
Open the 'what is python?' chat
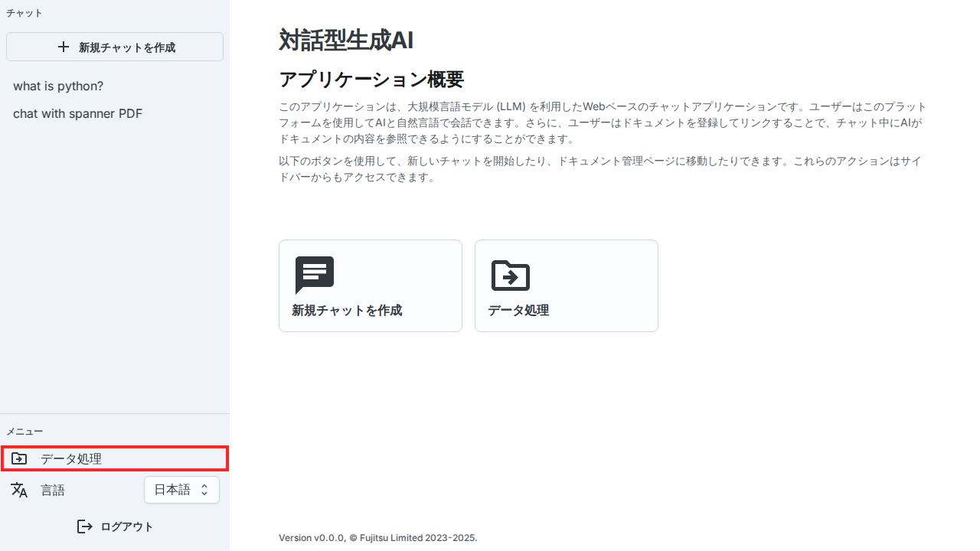(x=58, y=86)
